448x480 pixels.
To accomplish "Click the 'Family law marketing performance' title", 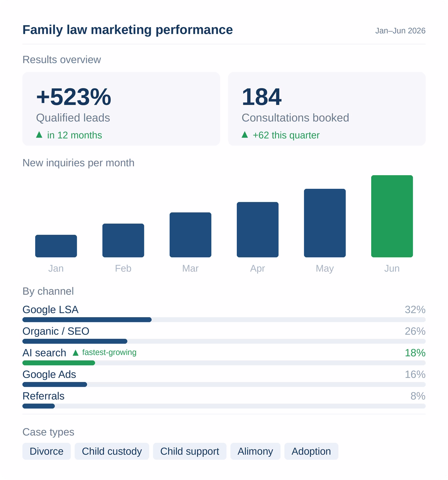I will coord(128,30).
